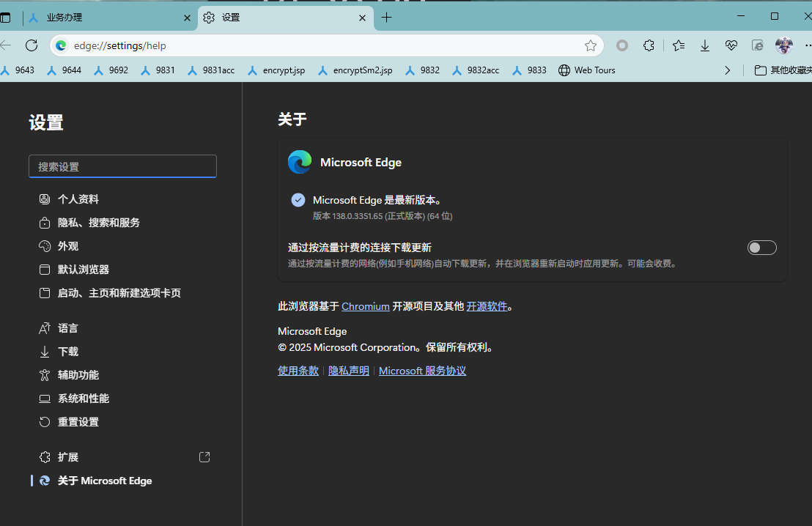Open the Settings and more ellipsis menu

pos(808,45)
